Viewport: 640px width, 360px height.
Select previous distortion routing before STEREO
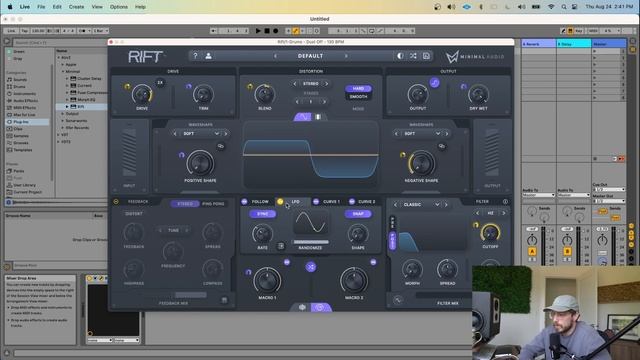point(295,84)
